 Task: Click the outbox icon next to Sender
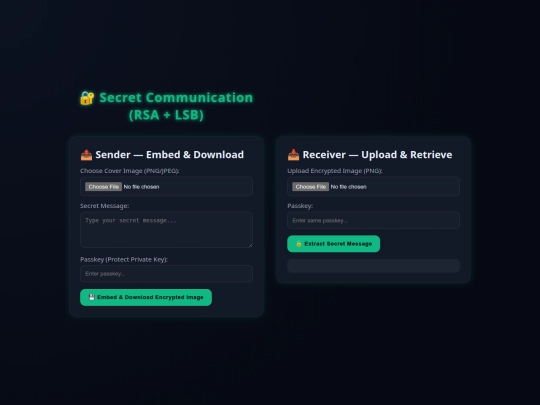click(86, 155)
